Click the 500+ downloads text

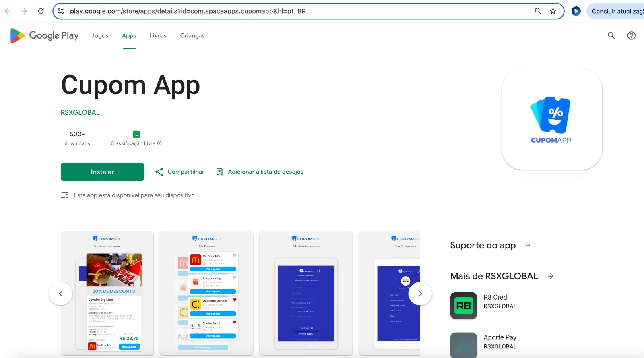tap(77, 139)
